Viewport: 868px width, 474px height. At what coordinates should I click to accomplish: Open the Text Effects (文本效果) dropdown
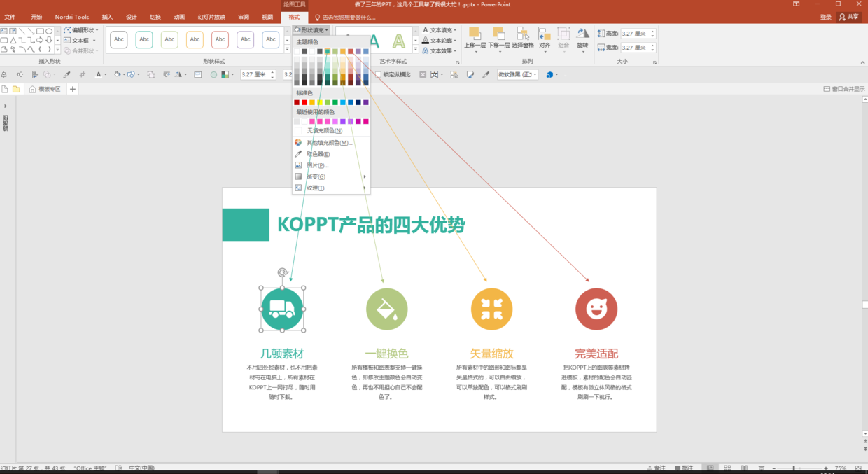pos(440,50)
